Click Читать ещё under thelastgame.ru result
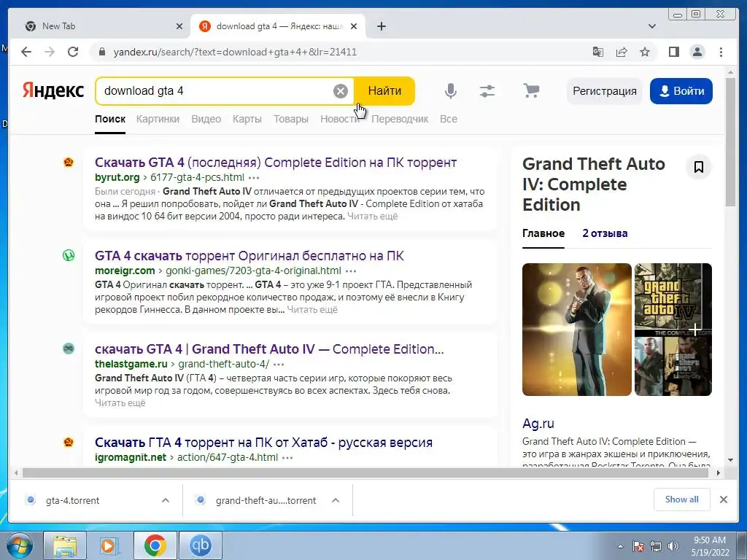 (120, 402)
